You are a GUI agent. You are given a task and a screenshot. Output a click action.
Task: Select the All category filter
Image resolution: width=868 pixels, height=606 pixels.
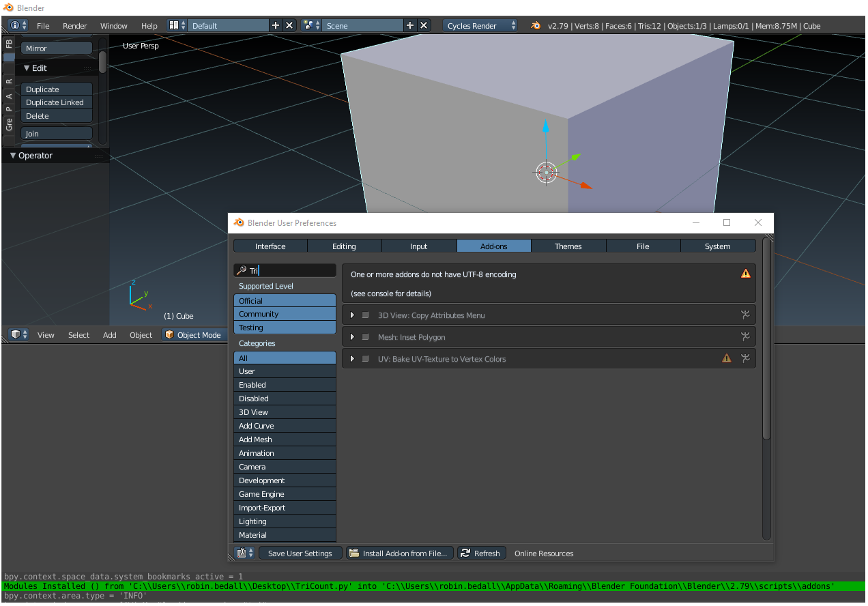(x=285, y=358)
